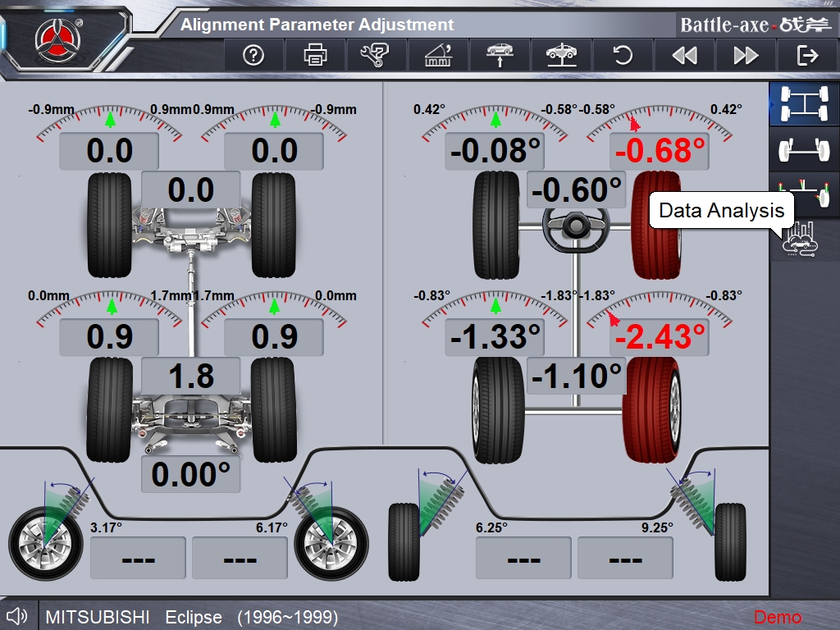Click the gauge above -1.33° camber
Image resolution: width=840 pixels, height=630 pixels.
click(495, 309)
